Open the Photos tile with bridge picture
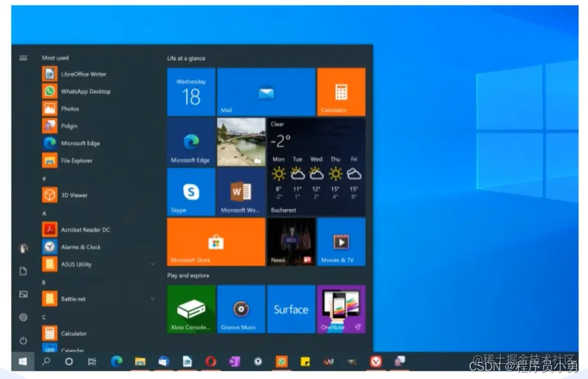The height and width of the screenshot is (379, 588). pyautogui.click(x=241, y=142)
